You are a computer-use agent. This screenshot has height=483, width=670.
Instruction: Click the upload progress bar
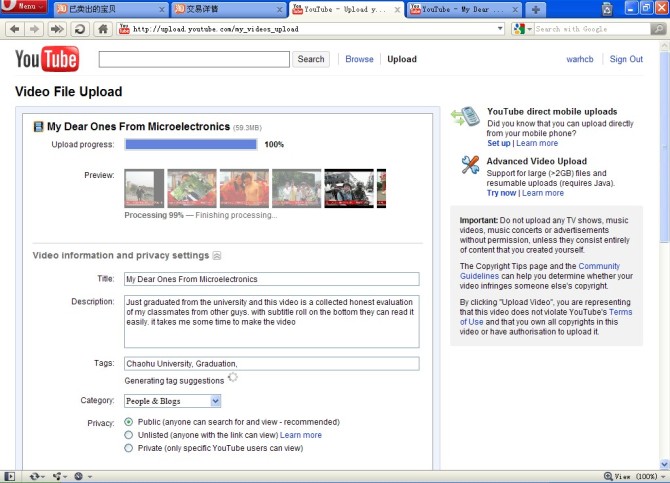coord(191,144)
